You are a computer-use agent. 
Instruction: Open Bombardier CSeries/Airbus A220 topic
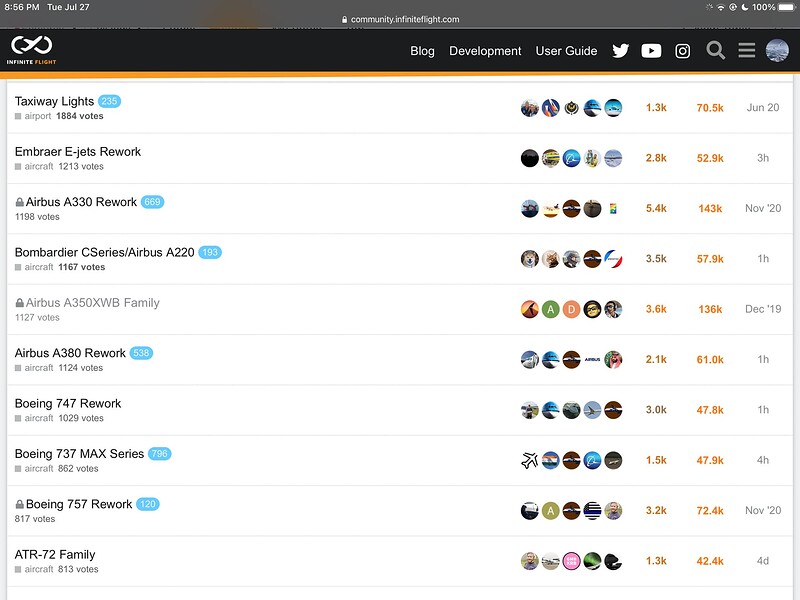coord(105,253)
